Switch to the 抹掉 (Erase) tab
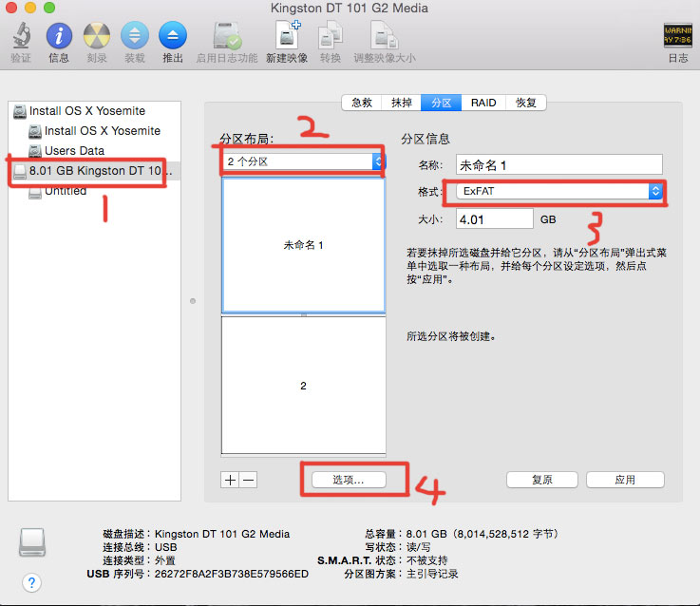The image size is (700, 606). 402,103
